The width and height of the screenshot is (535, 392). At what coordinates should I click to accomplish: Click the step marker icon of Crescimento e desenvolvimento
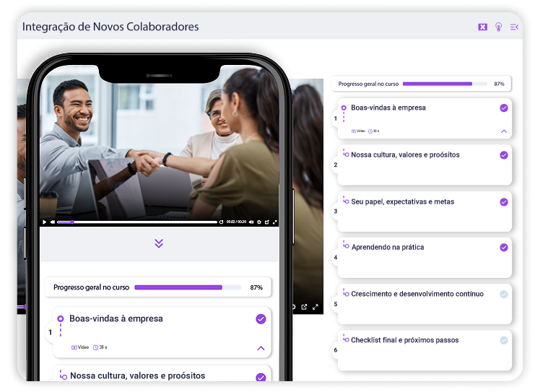(346, 292)
